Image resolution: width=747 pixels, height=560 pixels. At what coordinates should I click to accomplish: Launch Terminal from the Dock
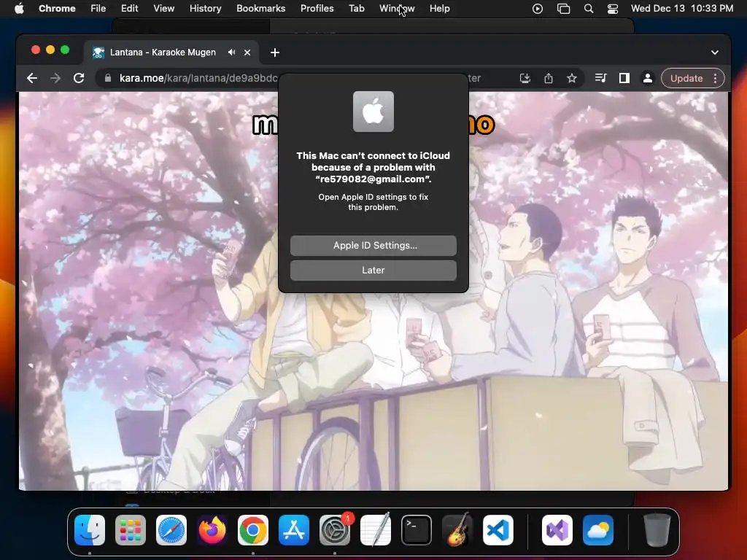pyautogui.click(x=417, y=530)
